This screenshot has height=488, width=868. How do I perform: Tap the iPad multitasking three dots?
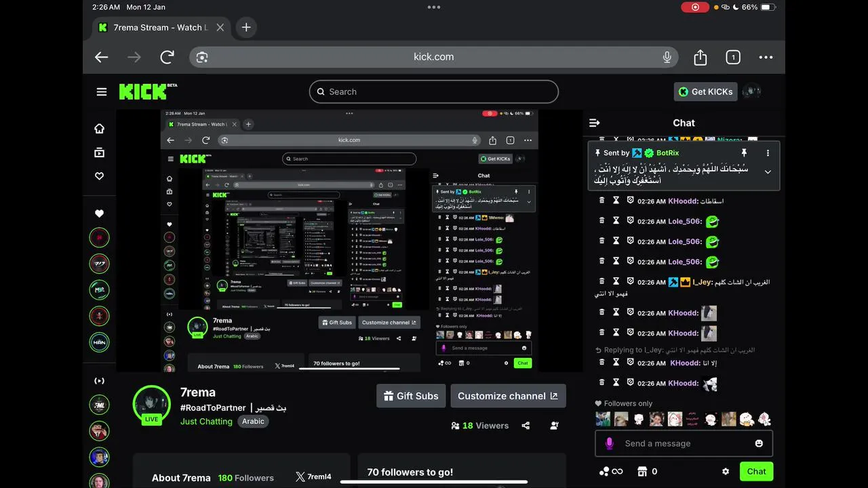(434, 7)
